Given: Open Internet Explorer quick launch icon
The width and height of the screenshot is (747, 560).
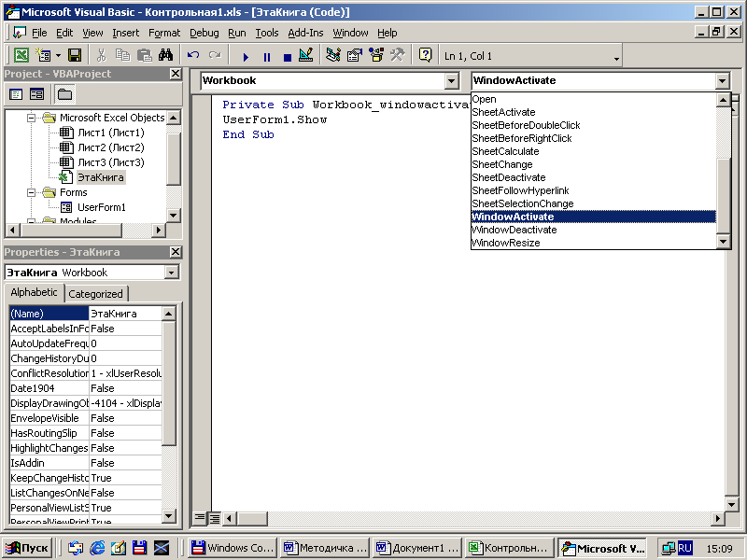Looking at the screenshot, I should 97,548.
